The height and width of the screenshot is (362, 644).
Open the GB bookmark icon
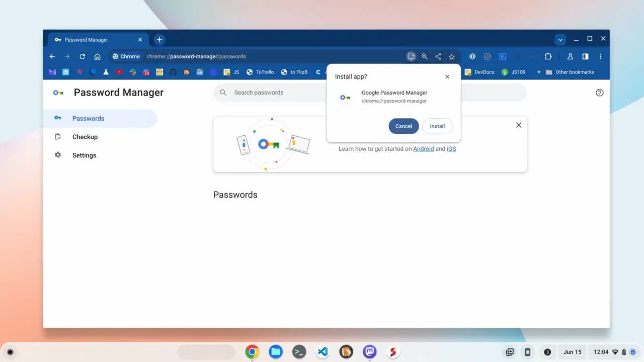[200, 72]
